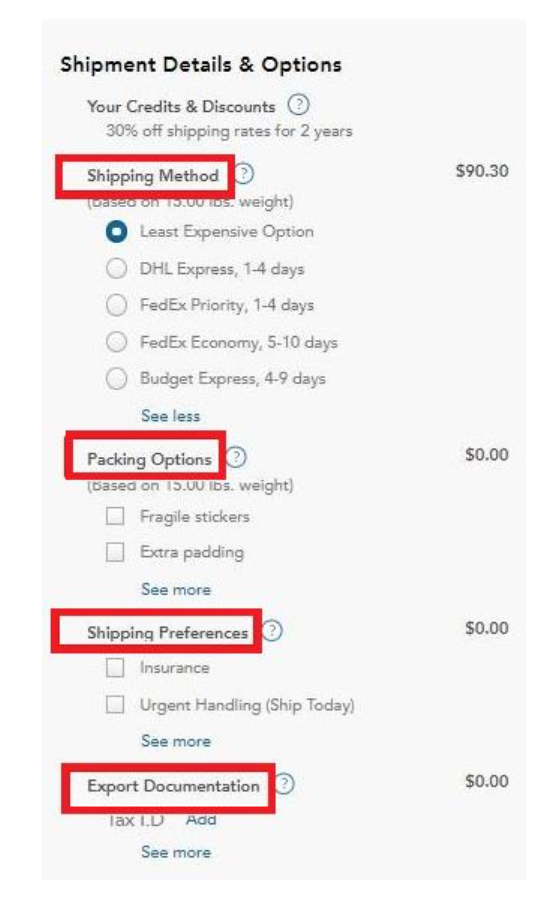The height and width of the screenshot is (916, 560).
Task: Click help icon next to Shipping Method
Action: click(245, 174)
